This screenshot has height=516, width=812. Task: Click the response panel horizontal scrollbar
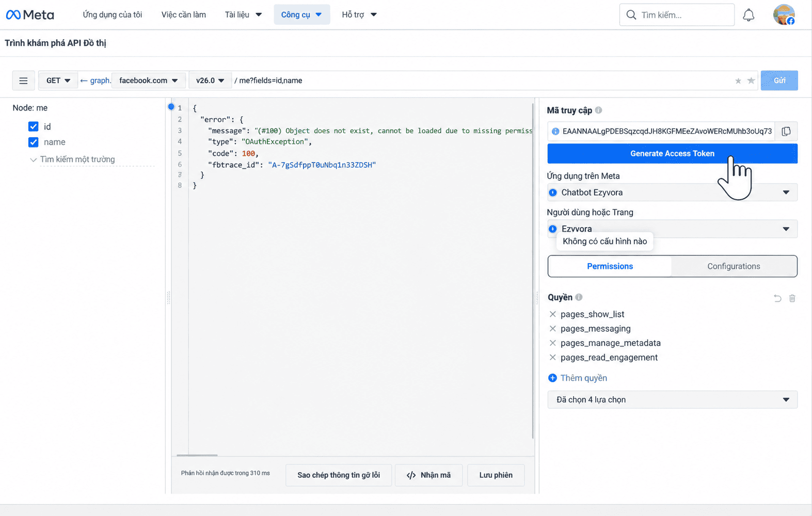(197, 455)
